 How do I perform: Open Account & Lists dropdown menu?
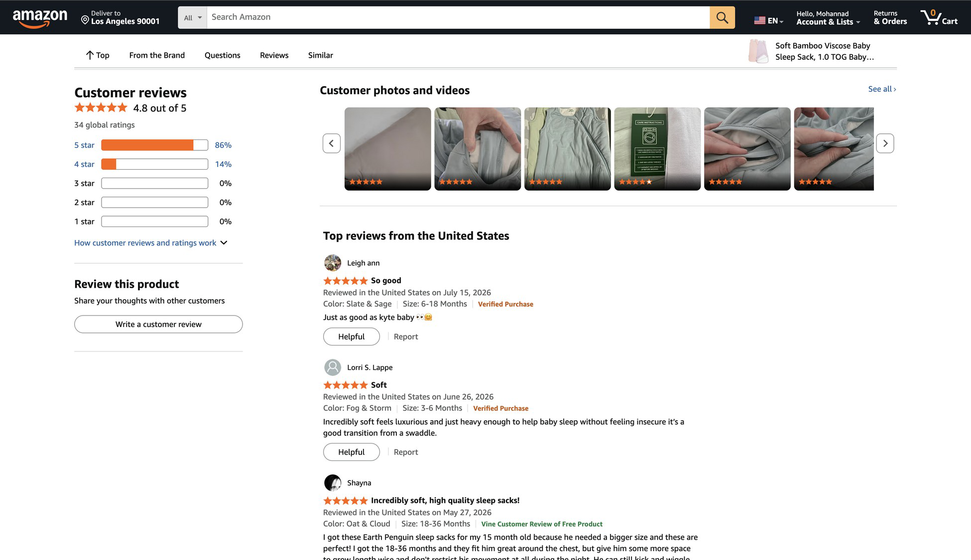(828, 18)
